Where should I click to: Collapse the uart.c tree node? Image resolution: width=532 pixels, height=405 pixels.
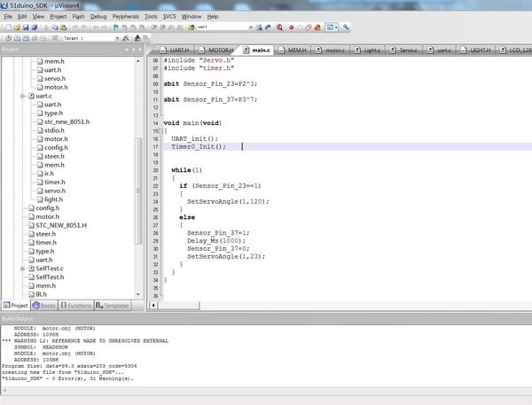coord(24,95)
